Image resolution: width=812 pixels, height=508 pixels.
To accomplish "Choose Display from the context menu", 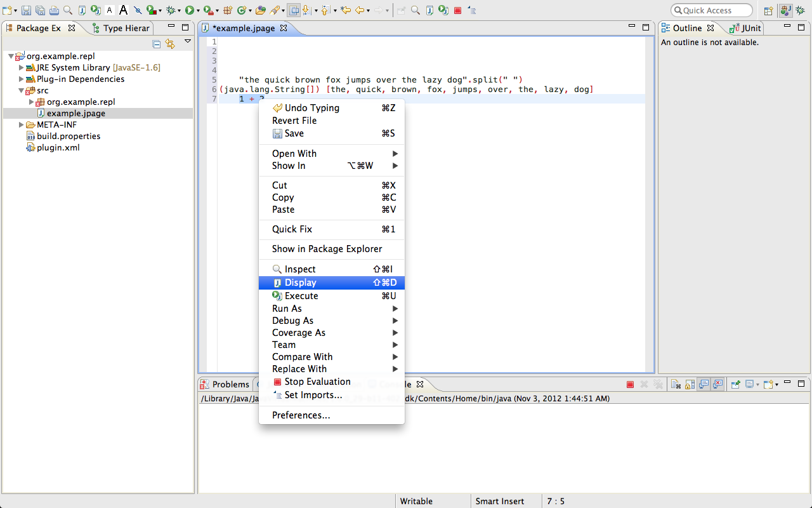I will (300, 283).
